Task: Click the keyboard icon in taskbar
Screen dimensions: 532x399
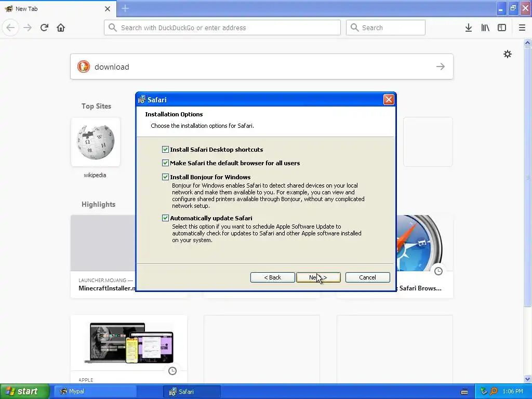Action: (x=464, y=392)
